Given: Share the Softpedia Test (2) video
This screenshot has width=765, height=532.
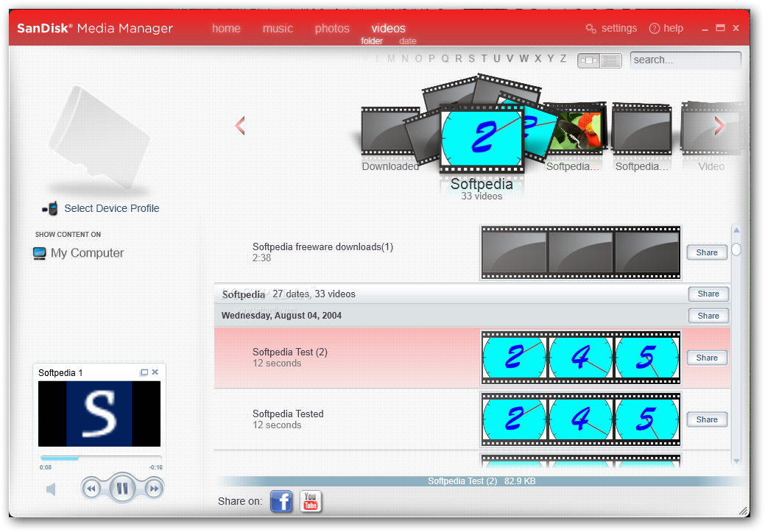Looking at the screenshot, I should [x=707, y=358].
